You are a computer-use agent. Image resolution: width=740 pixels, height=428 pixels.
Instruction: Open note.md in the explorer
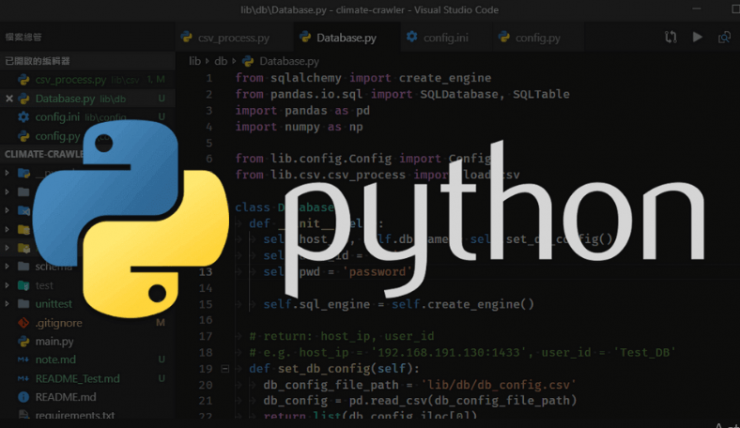click(55, 360)
